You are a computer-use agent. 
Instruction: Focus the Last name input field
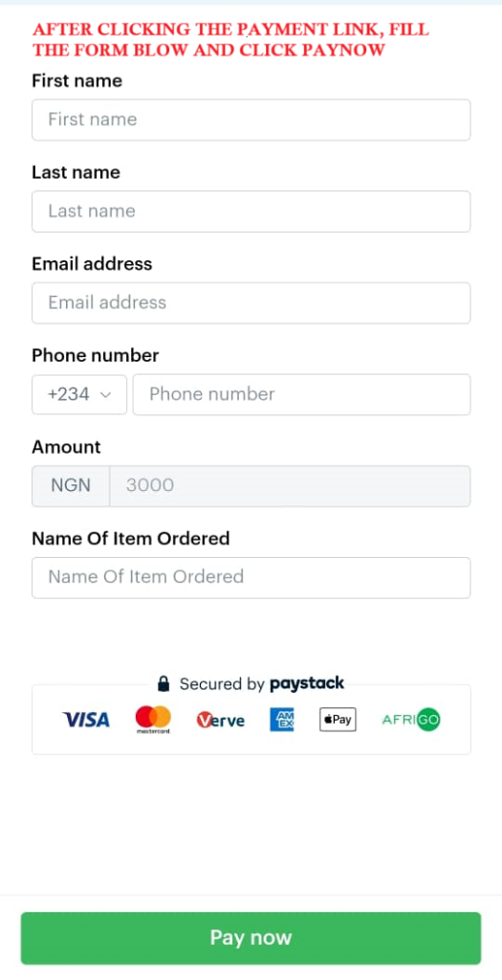(251, 212)
